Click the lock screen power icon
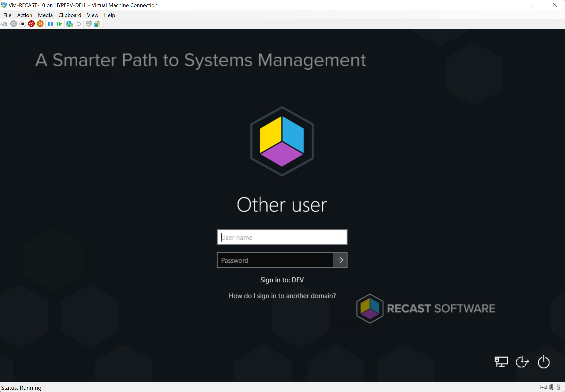 pos(544,362)
